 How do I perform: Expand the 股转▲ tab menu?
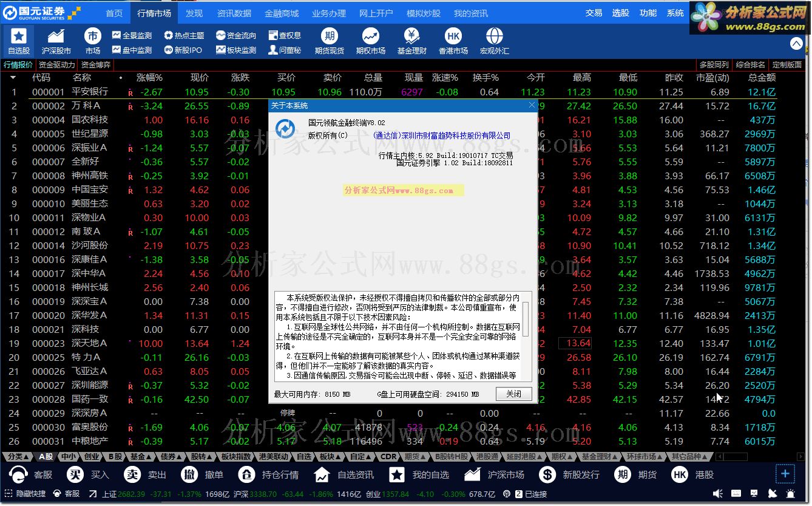[201, 457]
